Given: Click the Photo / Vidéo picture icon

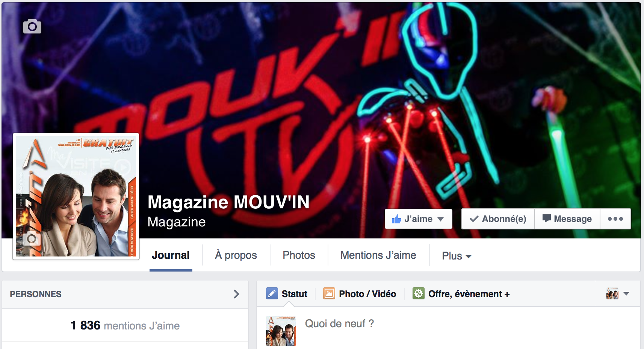Looking at the screenshot, I should 329,294.
